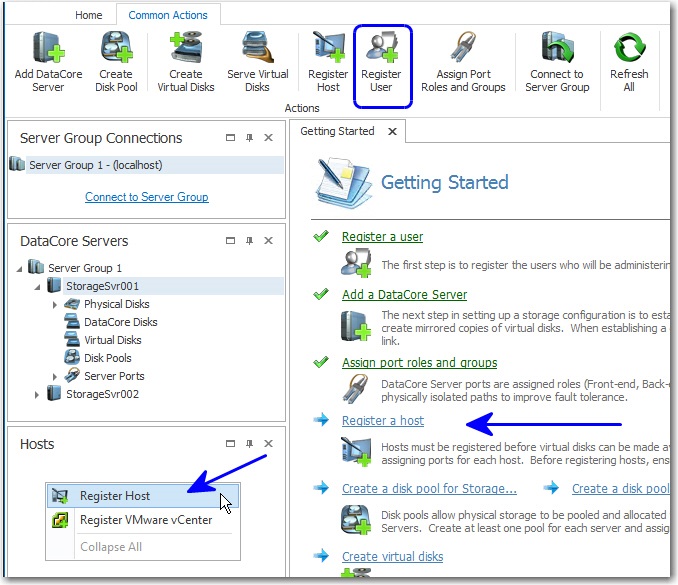The image size is (678, 585).
Task: Select Server Group 1 - (localhost) connection
Action: [146, 165]
